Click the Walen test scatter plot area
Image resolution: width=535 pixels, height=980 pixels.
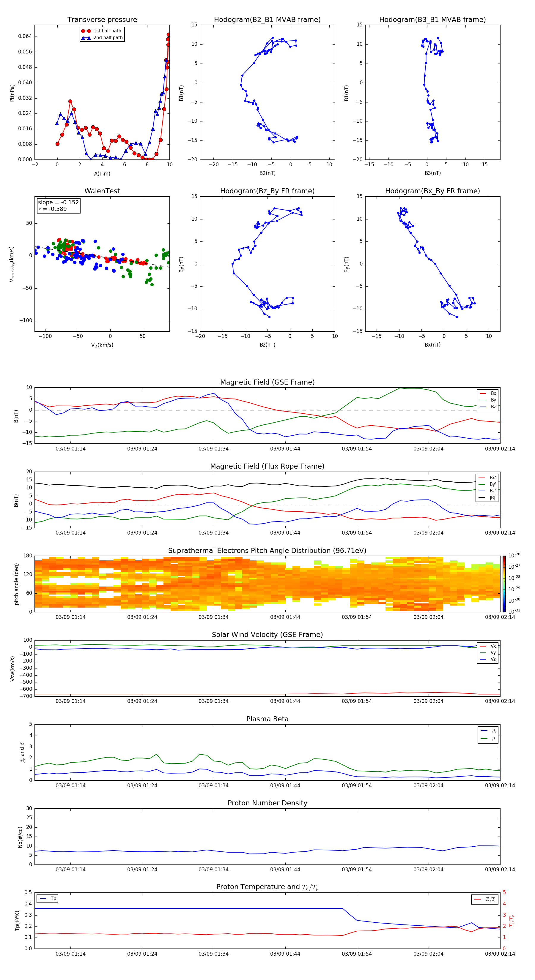click(102, 264)
